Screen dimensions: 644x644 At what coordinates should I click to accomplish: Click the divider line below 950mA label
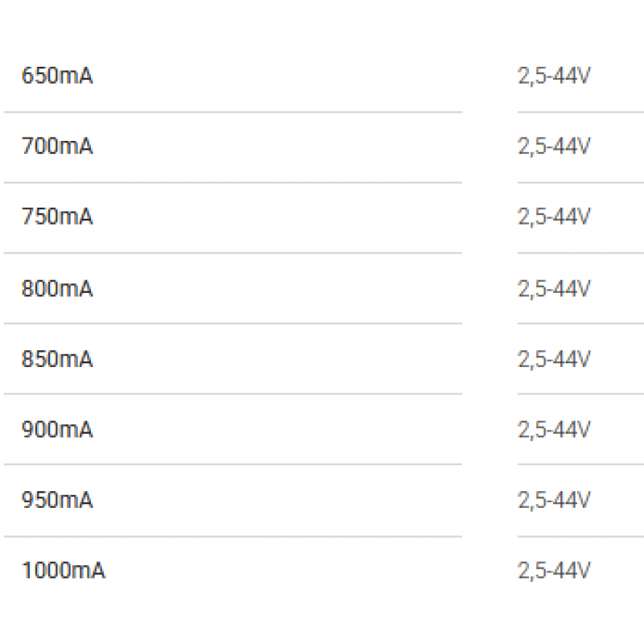pyautogui.click(x=232, y=536)
